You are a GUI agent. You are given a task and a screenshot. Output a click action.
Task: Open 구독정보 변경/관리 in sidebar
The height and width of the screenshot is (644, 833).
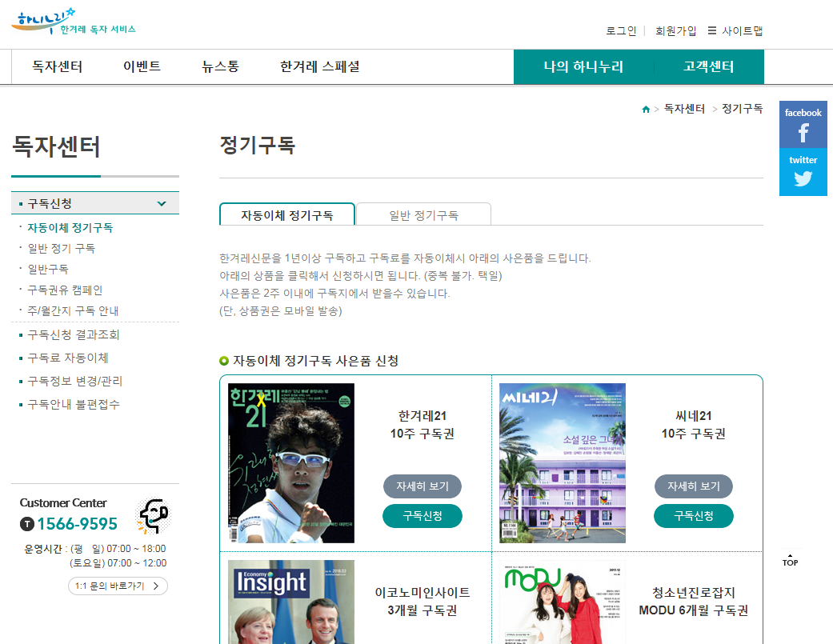(75, 381)
